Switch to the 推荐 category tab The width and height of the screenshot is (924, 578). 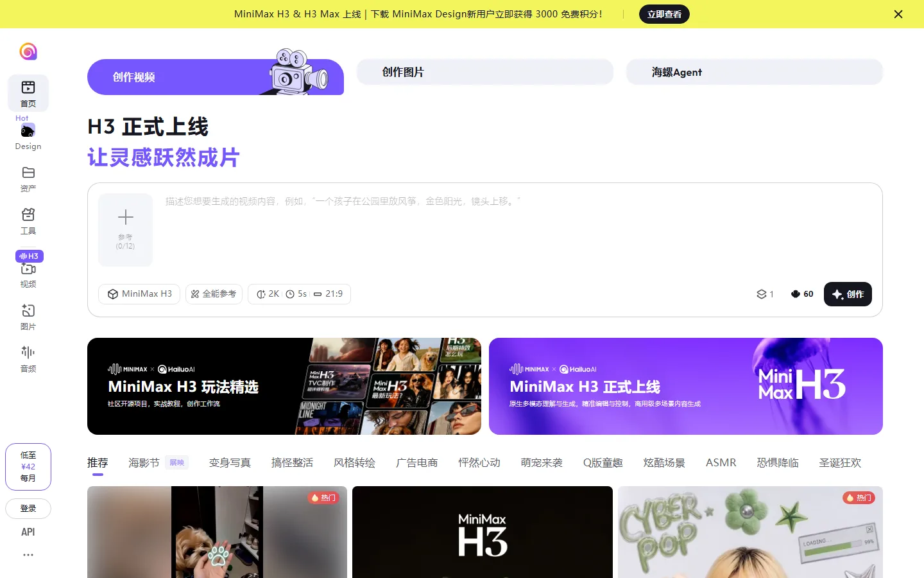[98, 462]
